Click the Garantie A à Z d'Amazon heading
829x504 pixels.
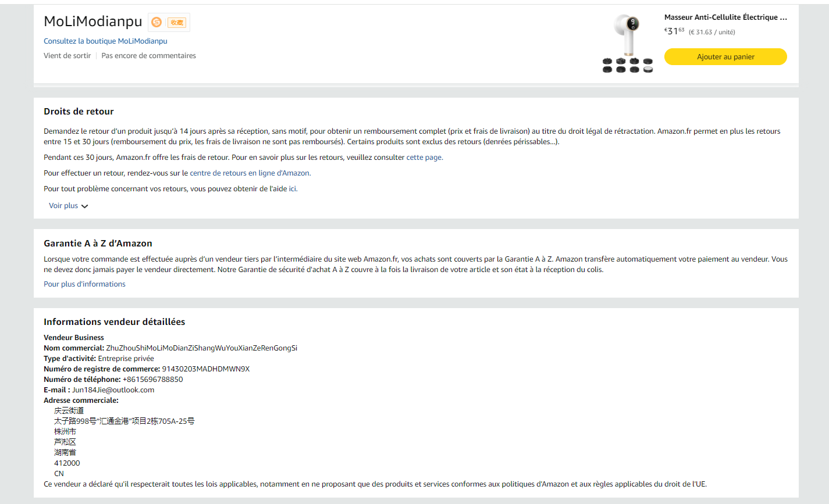[98, 244]
